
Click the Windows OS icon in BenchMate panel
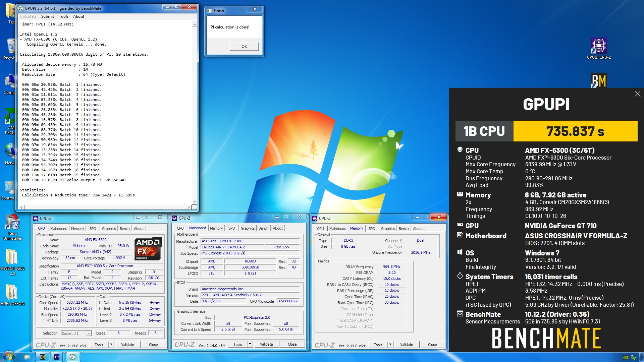[460, 252]
